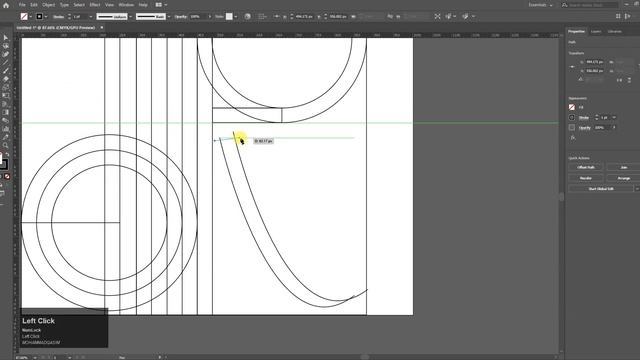
Task: Open the File menu
Action: coord(22,5)
